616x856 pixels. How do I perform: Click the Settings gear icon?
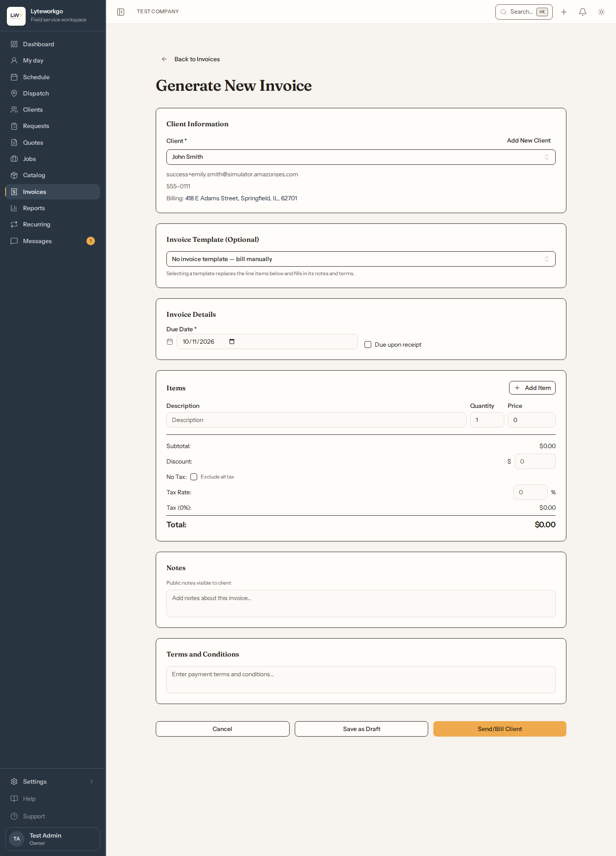[x=14, y=782]
